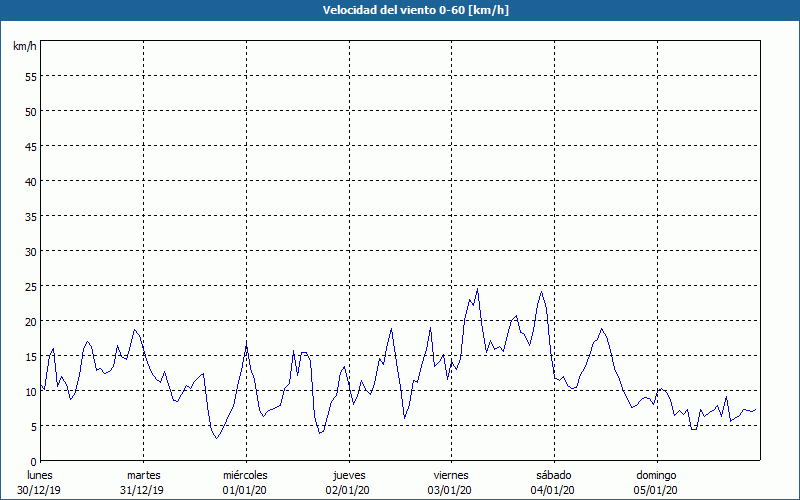Click the 'jueves' day label
This screenshot has width=800, height=500.
pos(349,475)
